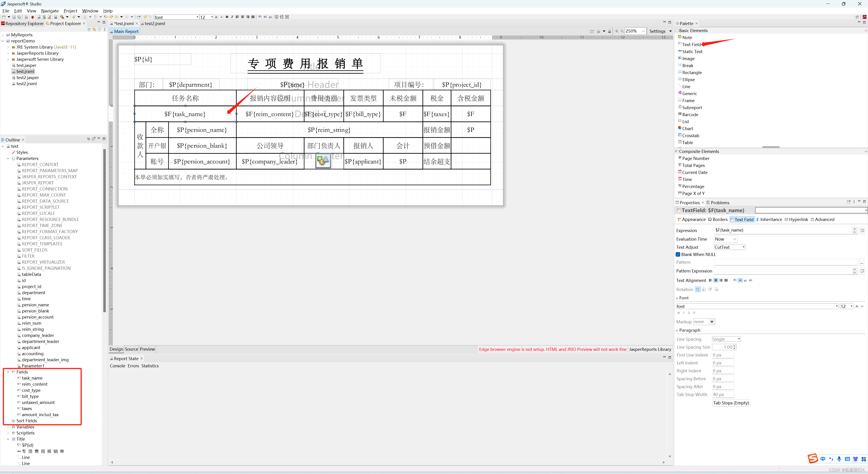Image resolution: width=868 pixels, height=474 pixels.
Task: Link with editor in Project Explorer toolbar
Action: [x=94, y=29]
